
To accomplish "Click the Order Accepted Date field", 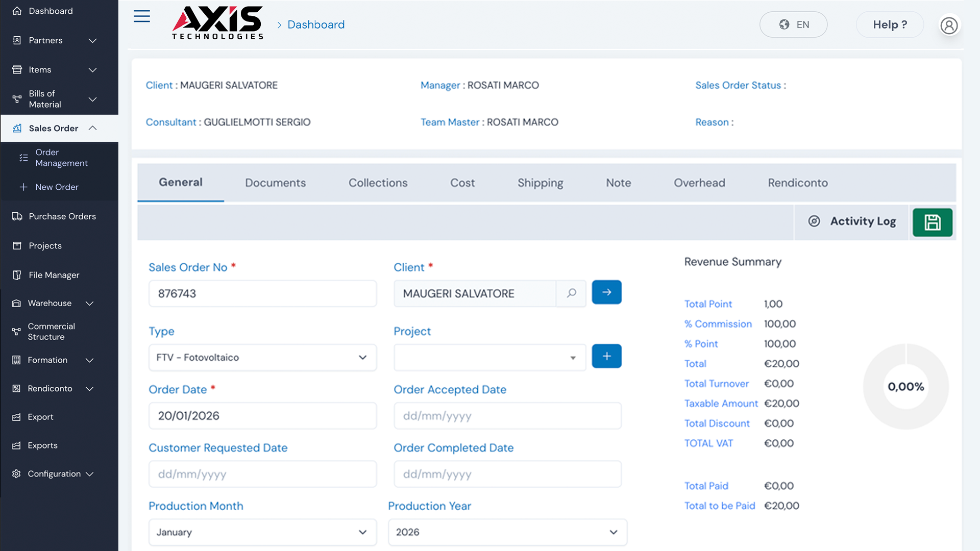I will click(x=507, y=416).
